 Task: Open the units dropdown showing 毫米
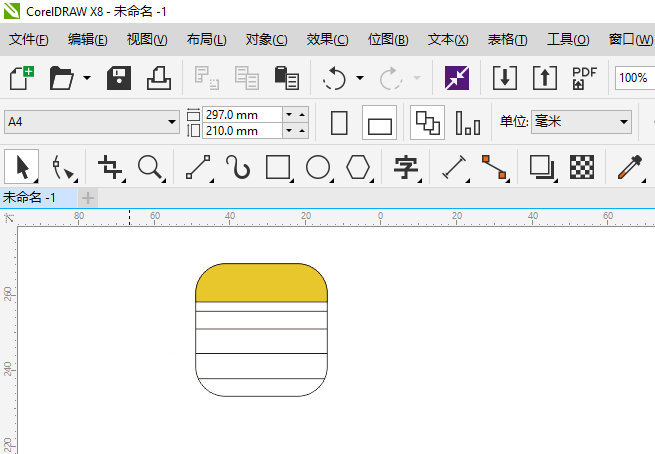point(581,122)
